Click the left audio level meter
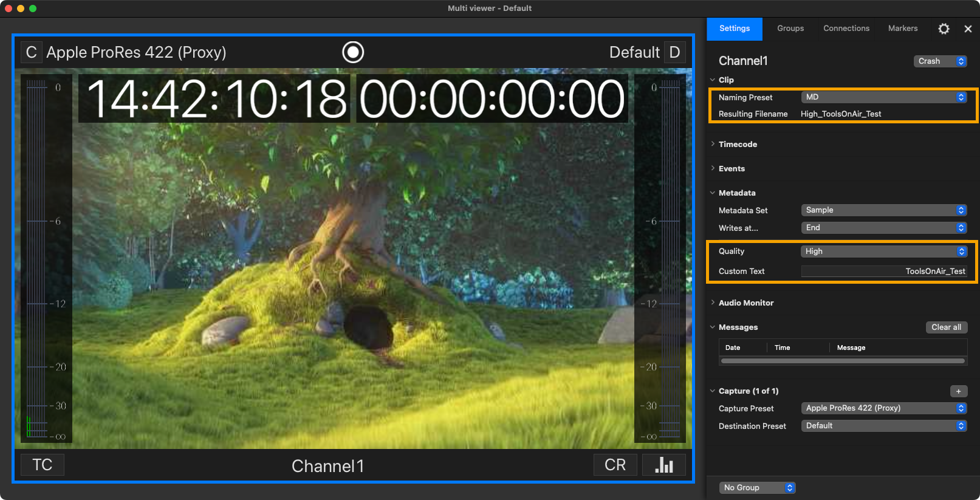Viewport: 980px width, 500px height. pyautogui.click(x=47, y=258)
